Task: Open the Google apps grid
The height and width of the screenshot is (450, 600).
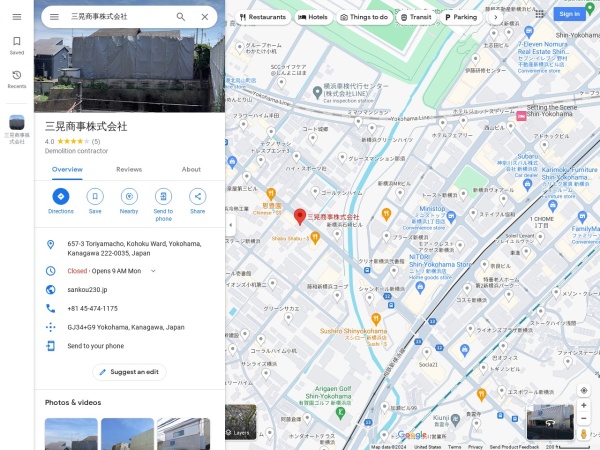Action: click(540, 14)
